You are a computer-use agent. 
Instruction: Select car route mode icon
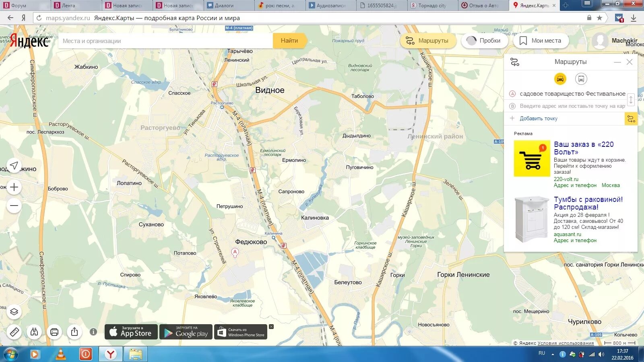[560, 79]
